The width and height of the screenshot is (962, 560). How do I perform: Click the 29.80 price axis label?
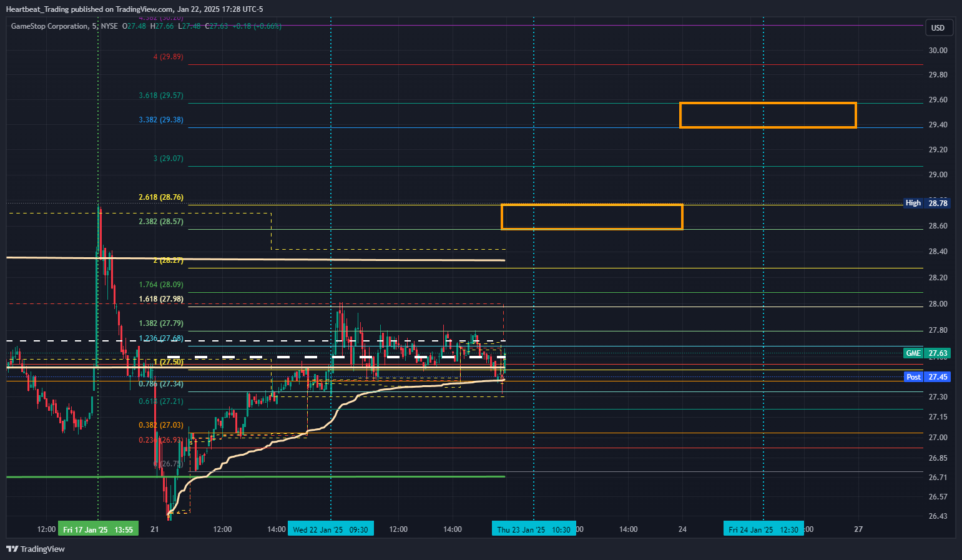(x=938, y=75)
